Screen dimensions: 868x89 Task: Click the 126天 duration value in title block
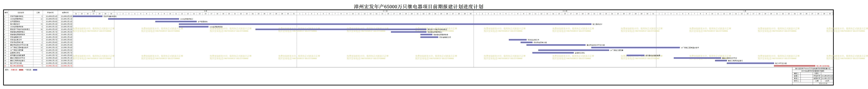827,81
